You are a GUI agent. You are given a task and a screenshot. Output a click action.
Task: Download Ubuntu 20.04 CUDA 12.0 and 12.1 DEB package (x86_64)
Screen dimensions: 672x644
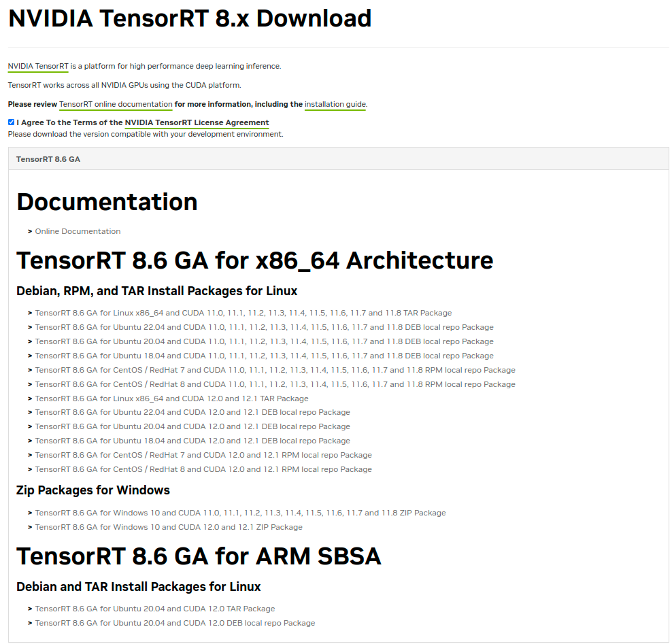[192, 427]
